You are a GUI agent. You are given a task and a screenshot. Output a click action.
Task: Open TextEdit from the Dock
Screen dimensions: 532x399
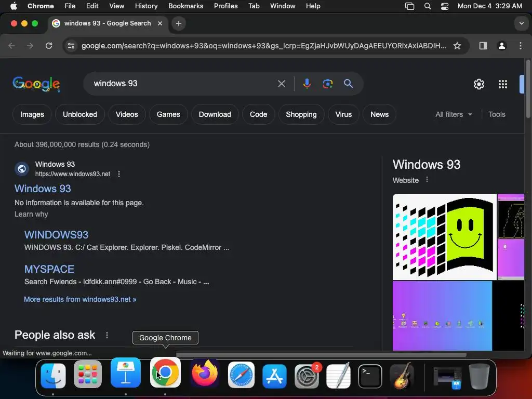click(x=338, y=376)
